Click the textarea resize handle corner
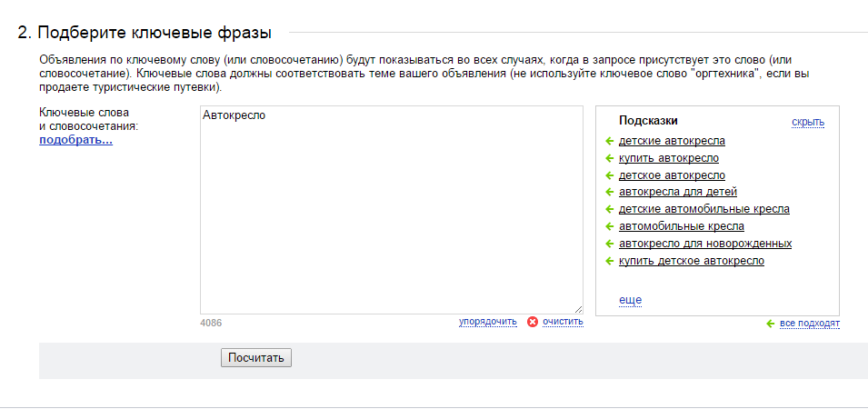The width and height of the screenshot is (868, 419). point(578,310)
